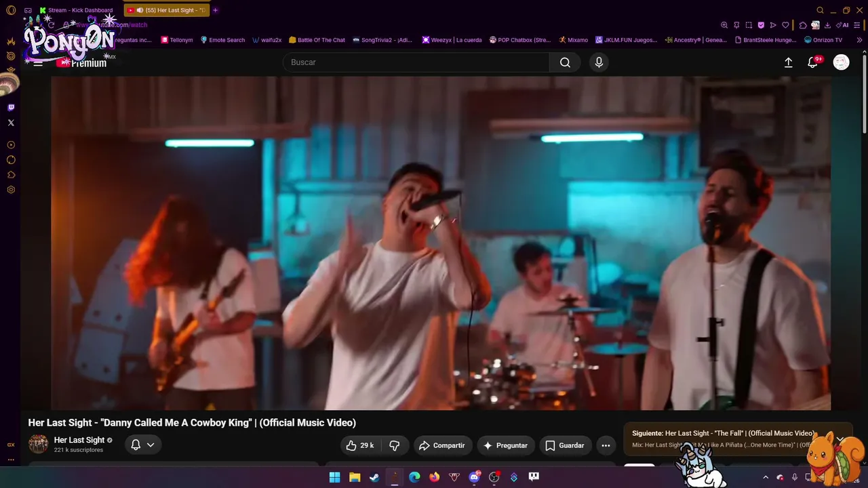Open the Opera GX logo menu

11,10
